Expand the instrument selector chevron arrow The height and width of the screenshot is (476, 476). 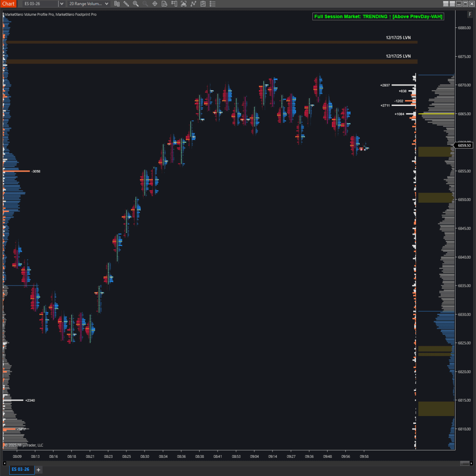[x=61, y=4]
